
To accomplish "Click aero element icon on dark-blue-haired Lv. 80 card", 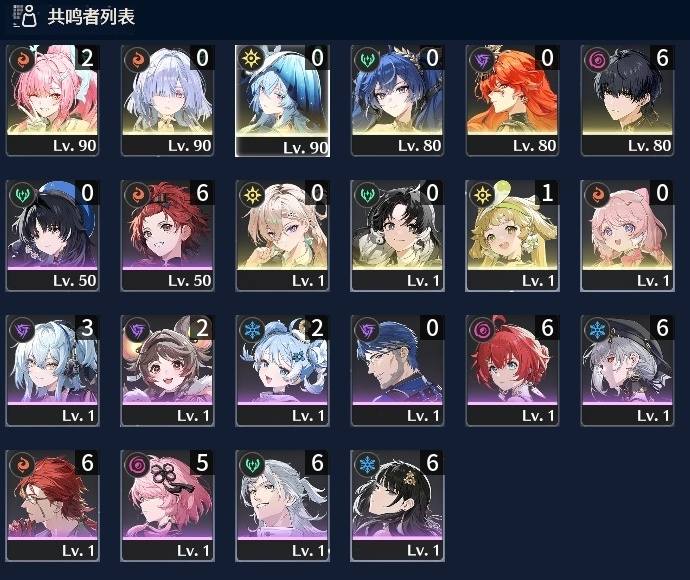I will [367, 59].
